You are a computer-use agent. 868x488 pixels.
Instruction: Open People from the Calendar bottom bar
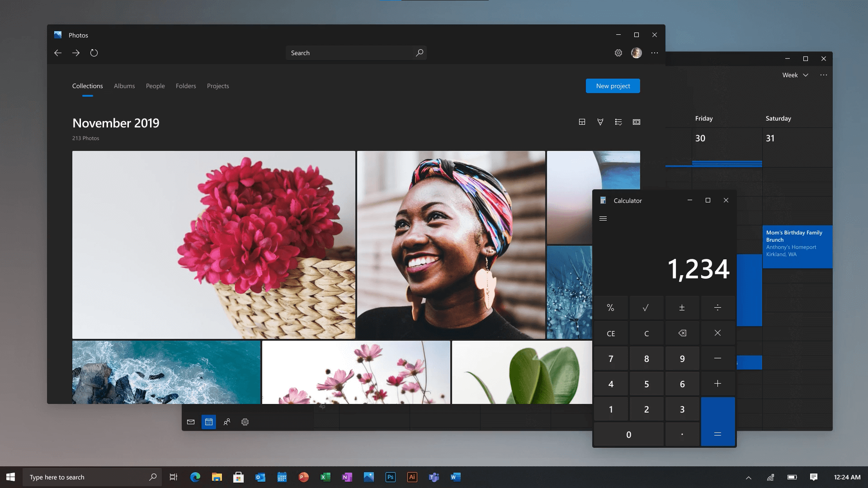(x=227, y=422)
